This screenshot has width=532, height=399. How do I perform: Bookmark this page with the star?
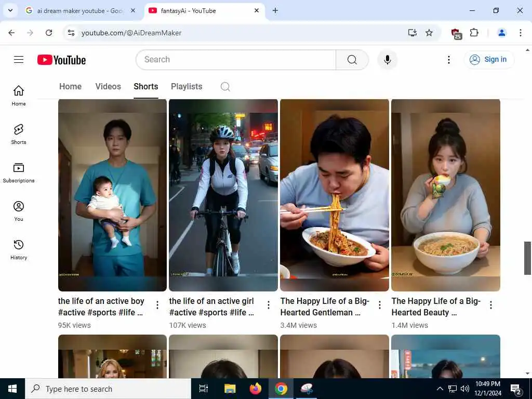coord(429,33)
